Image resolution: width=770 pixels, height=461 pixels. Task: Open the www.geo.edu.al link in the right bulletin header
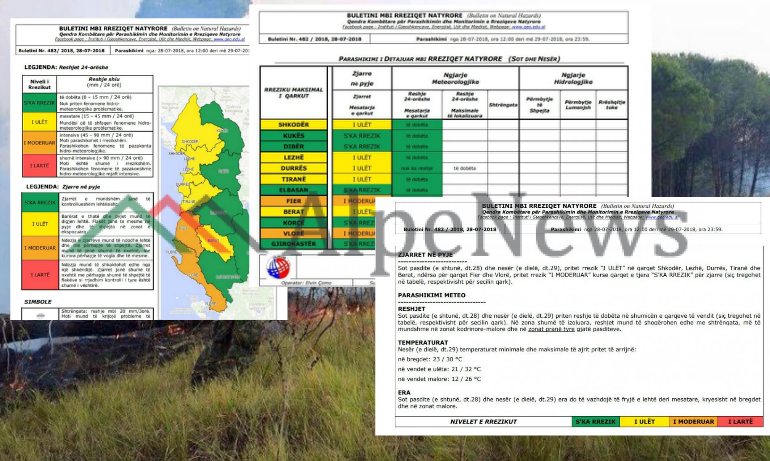661,217
